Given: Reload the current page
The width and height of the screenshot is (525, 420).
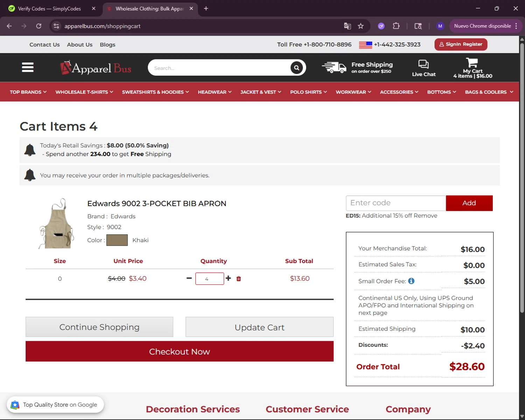Looking at the screenshot, I should coord(39,26).
